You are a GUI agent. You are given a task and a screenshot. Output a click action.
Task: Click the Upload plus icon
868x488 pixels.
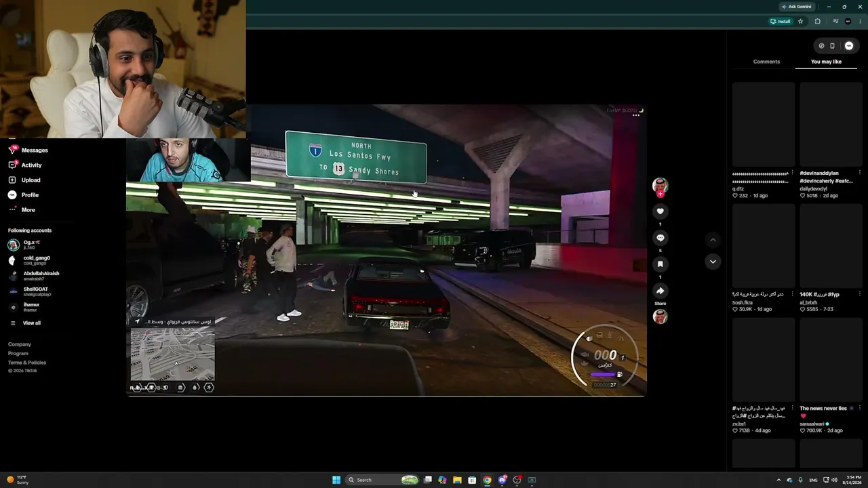tap(12, 180)
